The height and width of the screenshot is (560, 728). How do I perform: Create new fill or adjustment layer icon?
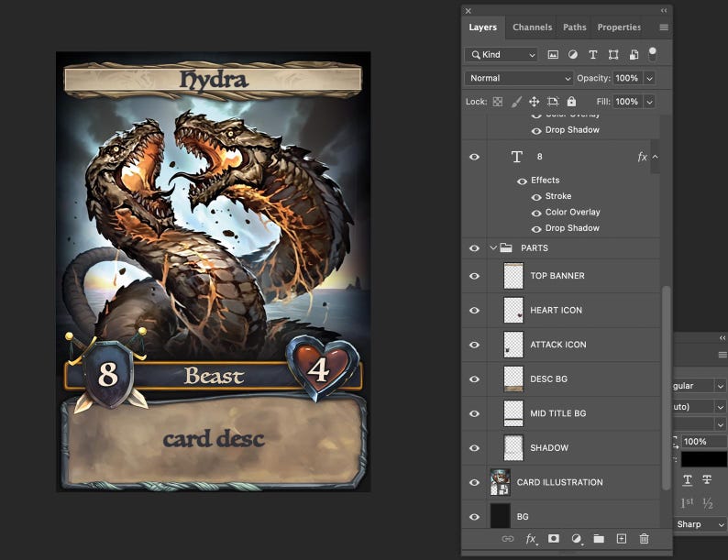coord(576,539)
